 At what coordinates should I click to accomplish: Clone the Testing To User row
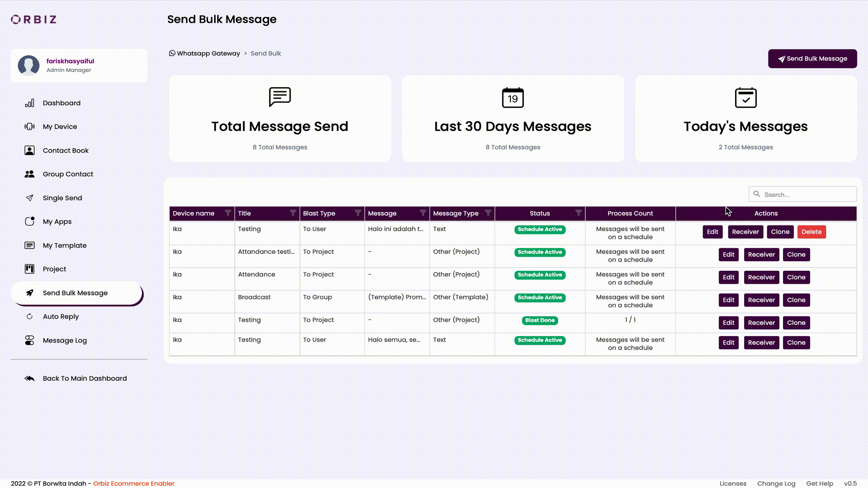point(780,232)
